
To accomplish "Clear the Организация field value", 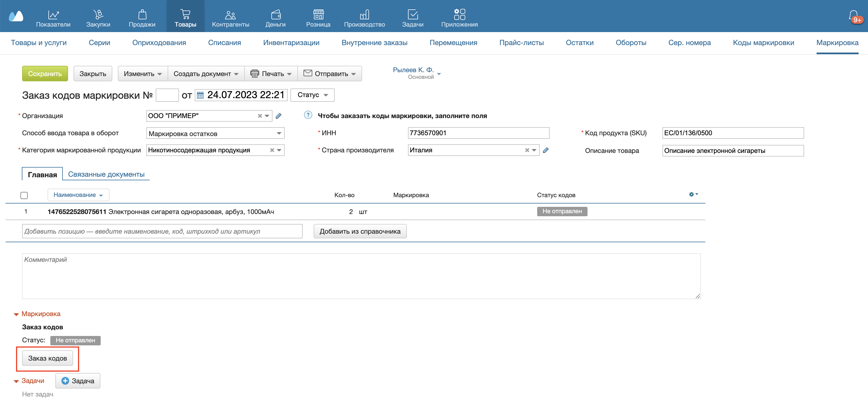I will tap(260, 116).
